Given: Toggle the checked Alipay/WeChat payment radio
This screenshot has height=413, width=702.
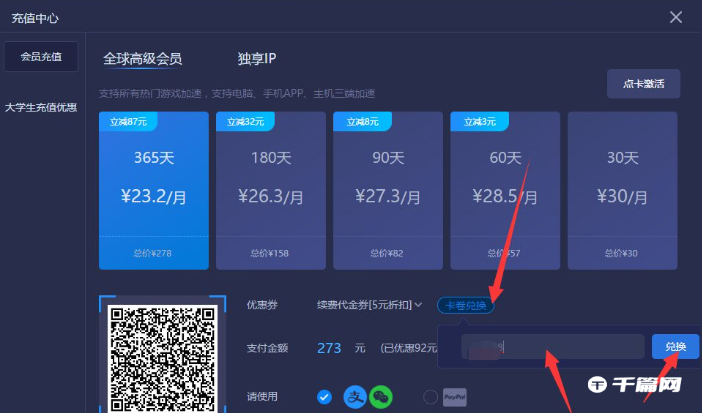Looking at the screenshot, I should (x=324, y=397).
